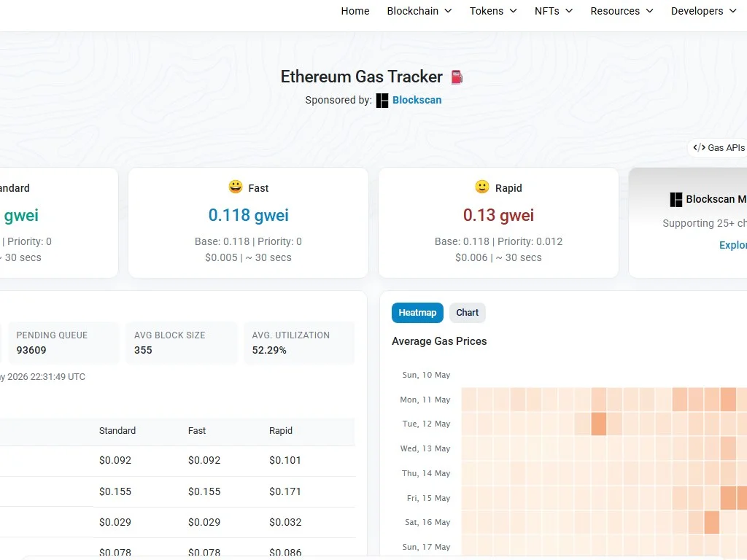The width and height of the screenshot is (747, 560).
Task: Click the Ethereum Gas Tracker title
Action: [362, 77]
